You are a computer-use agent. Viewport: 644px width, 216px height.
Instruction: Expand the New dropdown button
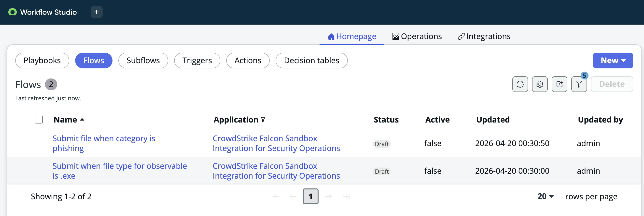click(613, 61)
